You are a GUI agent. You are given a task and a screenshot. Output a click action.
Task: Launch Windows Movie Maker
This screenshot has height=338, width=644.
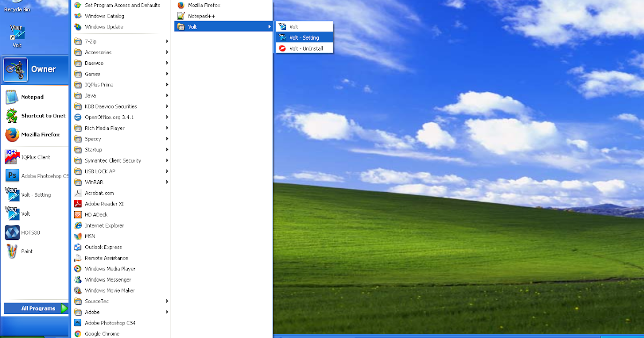point(121,290)
